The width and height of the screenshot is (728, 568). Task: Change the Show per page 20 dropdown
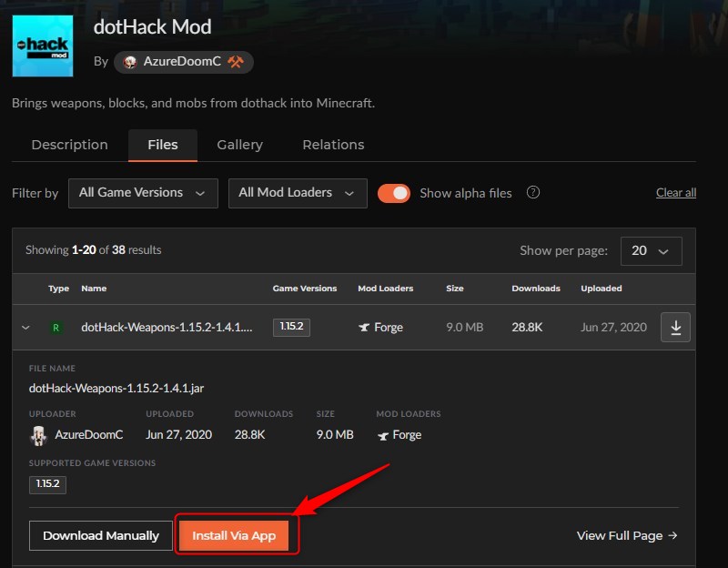click(x=651, y=251)
